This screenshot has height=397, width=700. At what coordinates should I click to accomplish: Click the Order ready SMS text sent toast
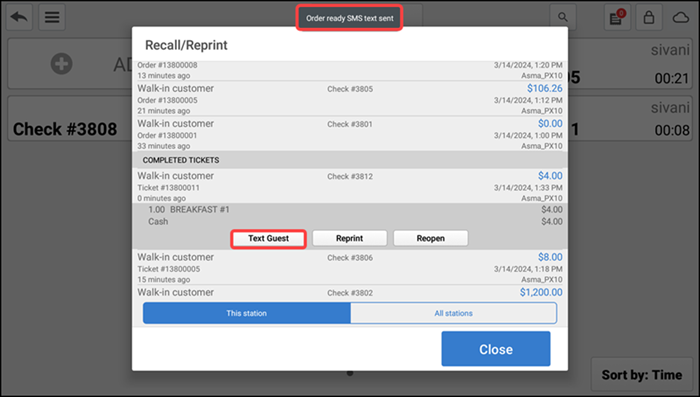pyautogui.click(x=350, y=18)
